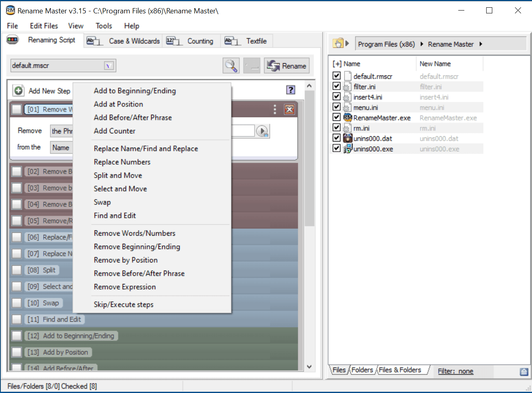The height and width of the screenshot is (393, 532).
Task: Uncheck the RenameMaster.exe file checkbox
Action: [336, 117]
